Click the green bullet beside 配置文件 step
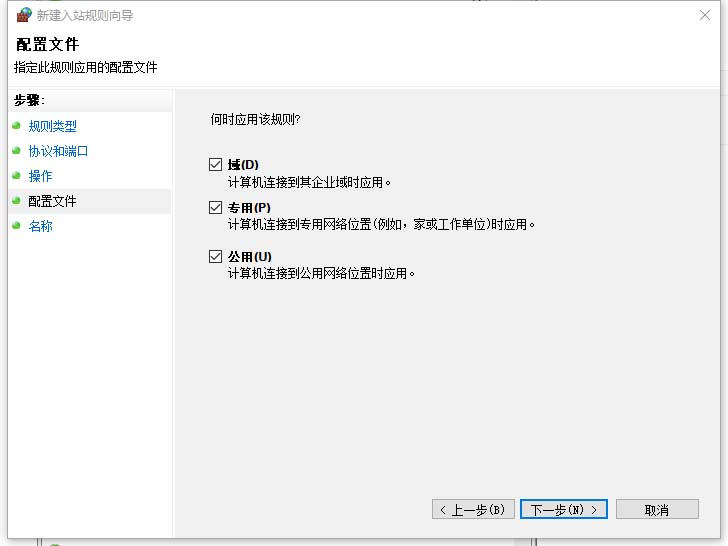This screenshot has width=728, height=546. click(16, 201)
